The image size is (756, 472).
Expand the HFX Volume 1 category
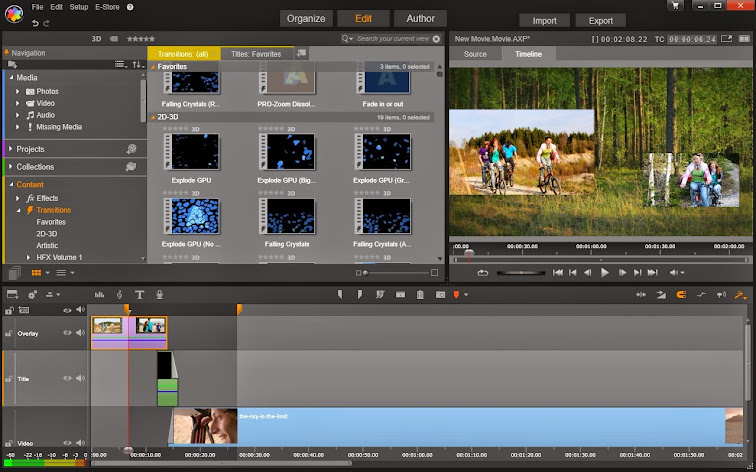[x=29, y=257]
